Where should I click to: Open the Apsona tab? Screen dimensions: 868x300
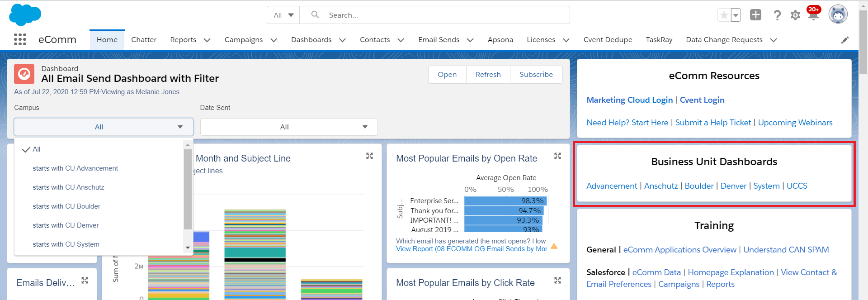tap(500, 40)
